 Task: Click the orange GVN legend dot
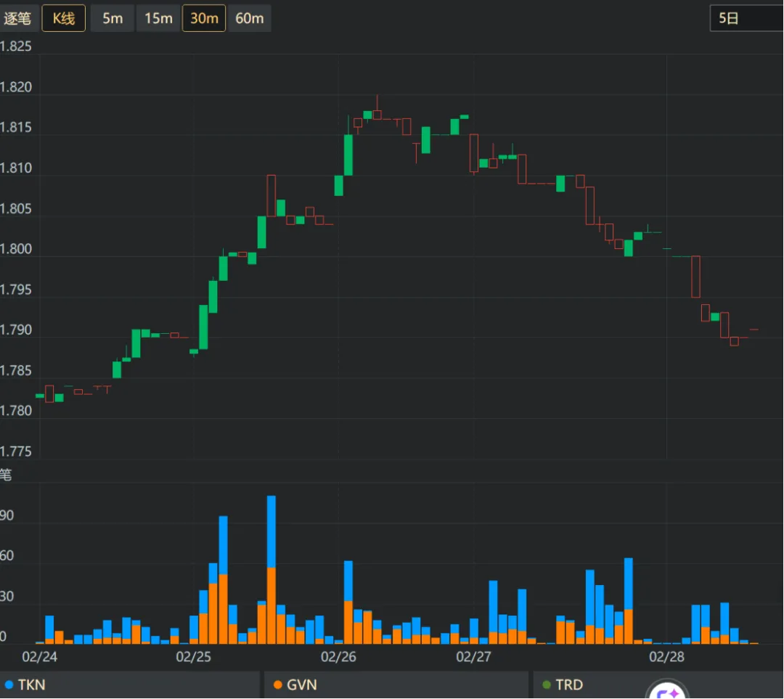277,684
